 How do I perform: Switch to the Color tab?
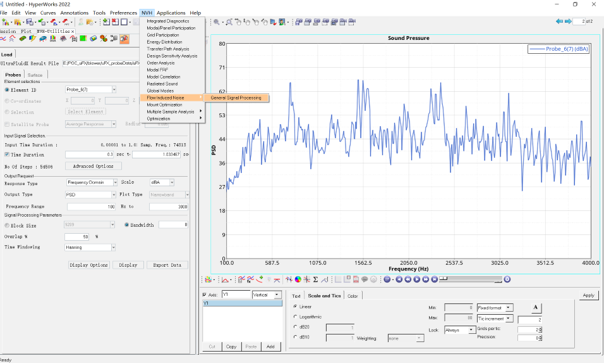click(353, 296)
